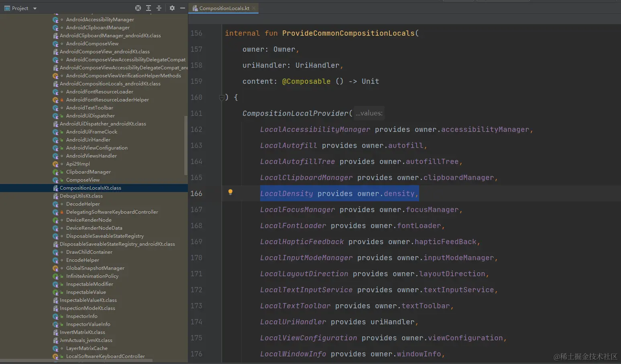Select LayerMatrixCache entry

[x=87, y=348]
